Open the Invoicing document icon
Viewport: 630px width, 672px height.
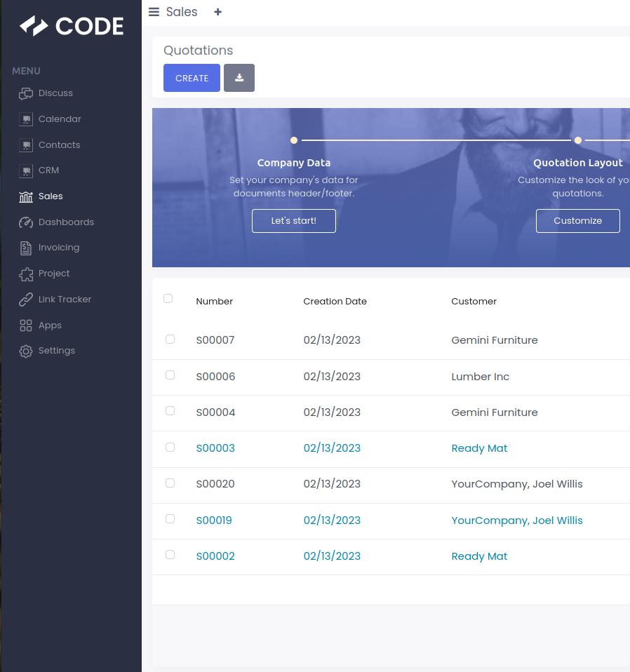[26, 248]
